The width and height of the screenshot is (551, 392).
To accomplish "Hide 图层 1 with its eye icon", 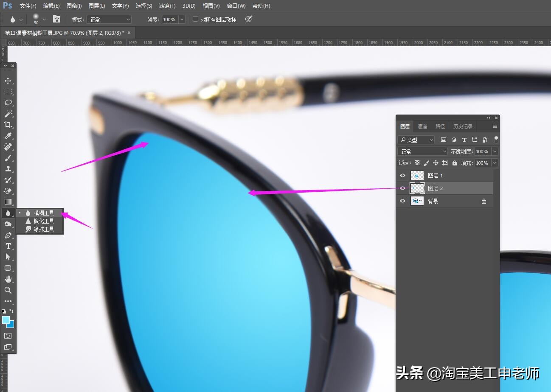I will 403,176.
